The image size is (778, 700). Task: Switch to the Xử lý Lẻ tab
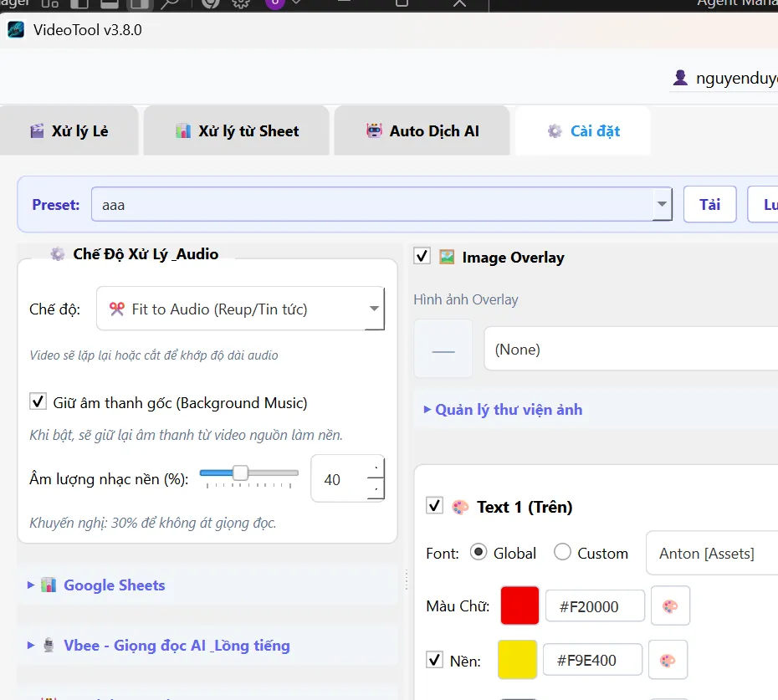point(69,131)
